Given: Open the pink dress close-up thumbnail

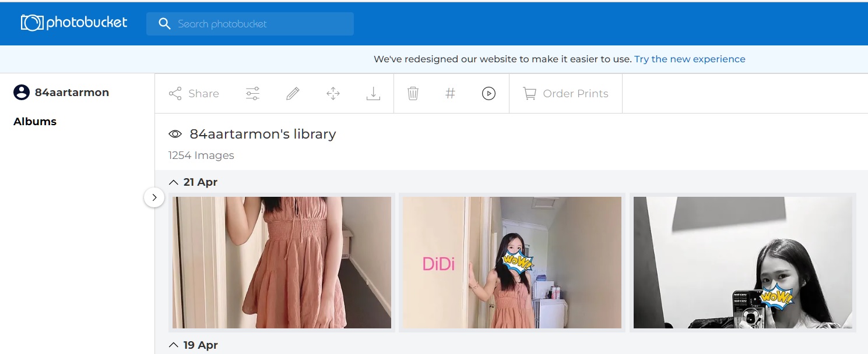Looking at the screenshot, I should (282, 263).
